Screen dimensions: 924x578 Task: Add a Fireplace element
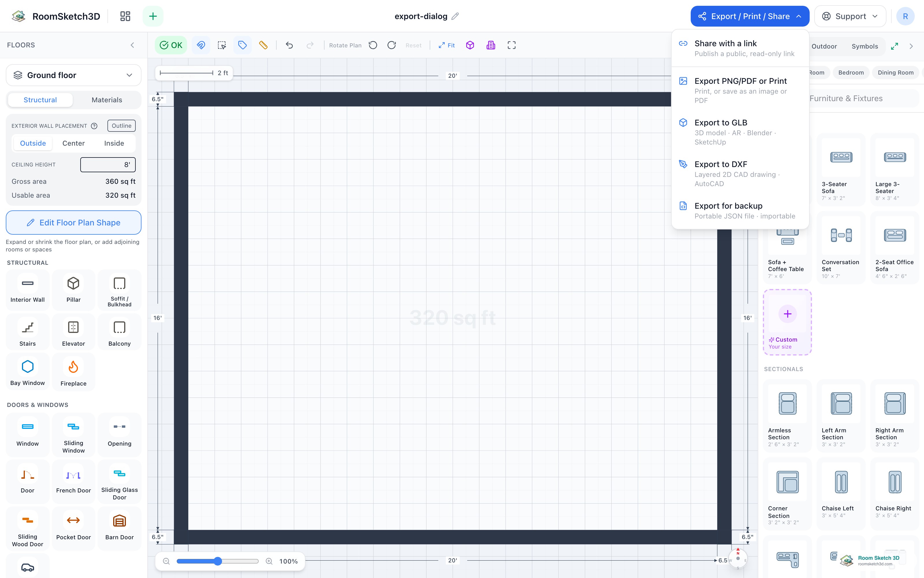[73, 372]
